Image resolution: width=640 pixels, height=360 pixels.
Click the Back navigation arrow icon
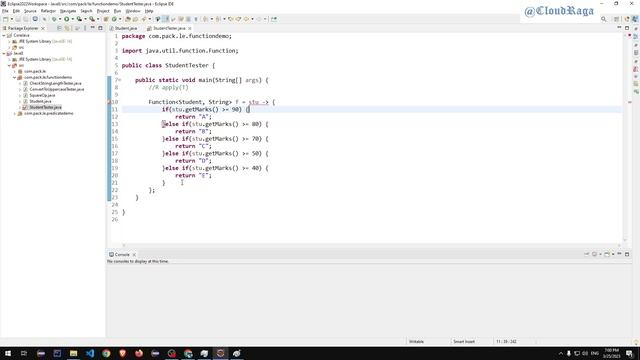247,19
